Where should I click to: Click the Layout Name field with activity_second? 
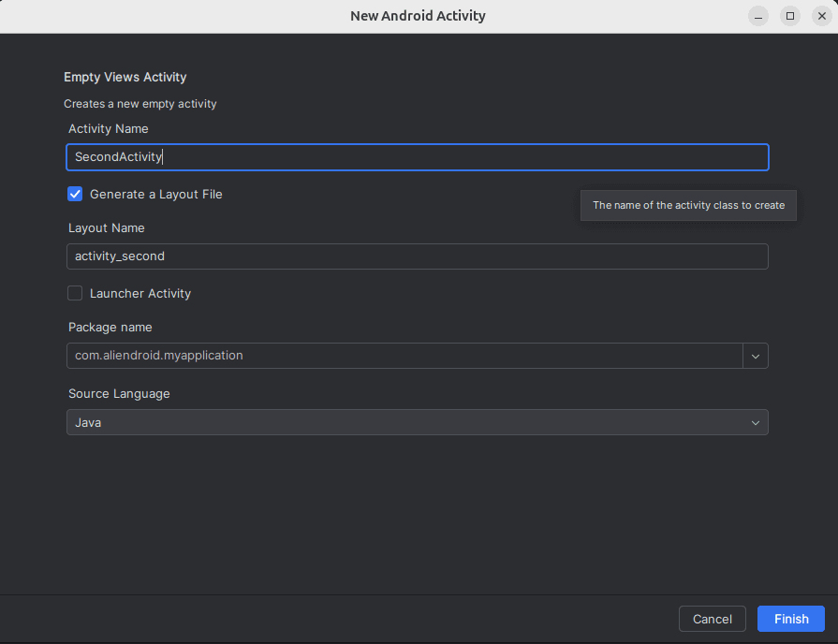coord(418,256)
